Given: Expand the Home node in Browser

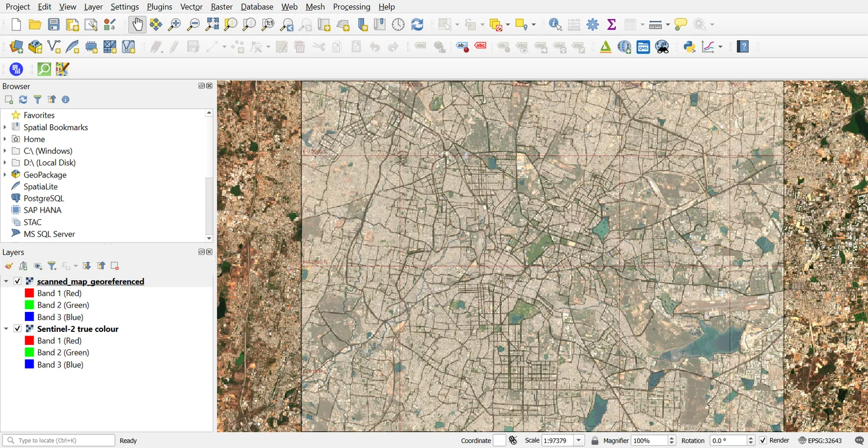Looking at the screenshot, I should (5, 139).
